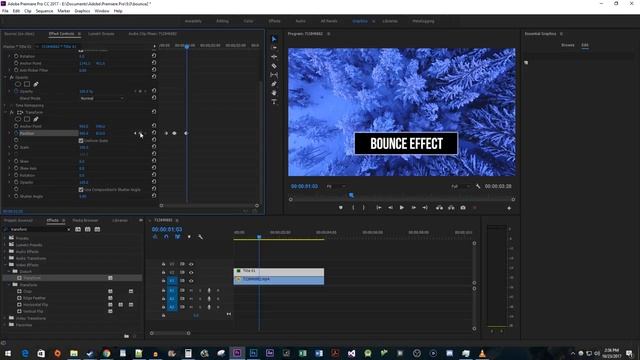This screenshot has width=640, height=360.
Task: Click the Program monitor playhead scrubber
Action: [351, 196]
